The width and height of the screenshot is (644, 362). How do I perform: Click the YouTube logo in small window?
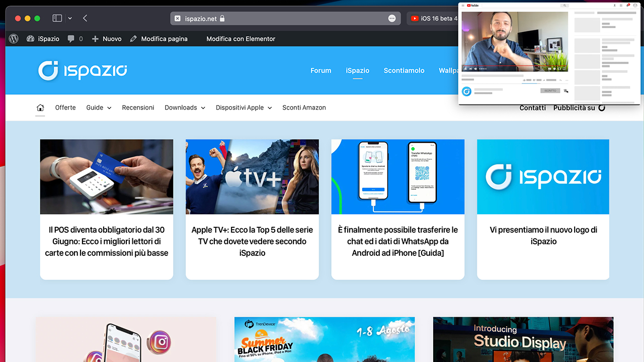pyautogui.click(x=473, y=6)
